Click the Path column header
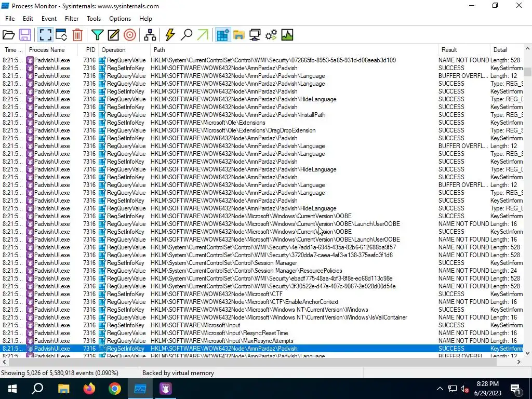 294,50
